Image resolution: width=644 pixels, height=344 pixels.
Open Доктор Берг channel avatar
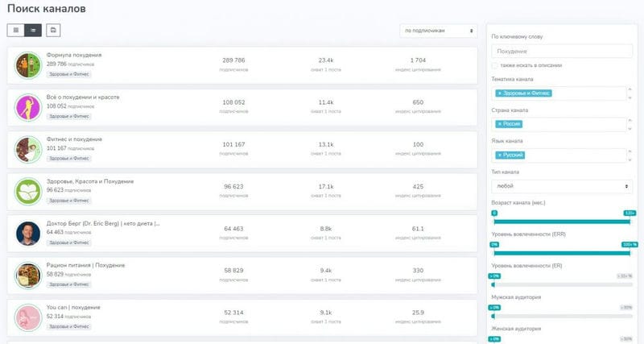pos(28,234)
